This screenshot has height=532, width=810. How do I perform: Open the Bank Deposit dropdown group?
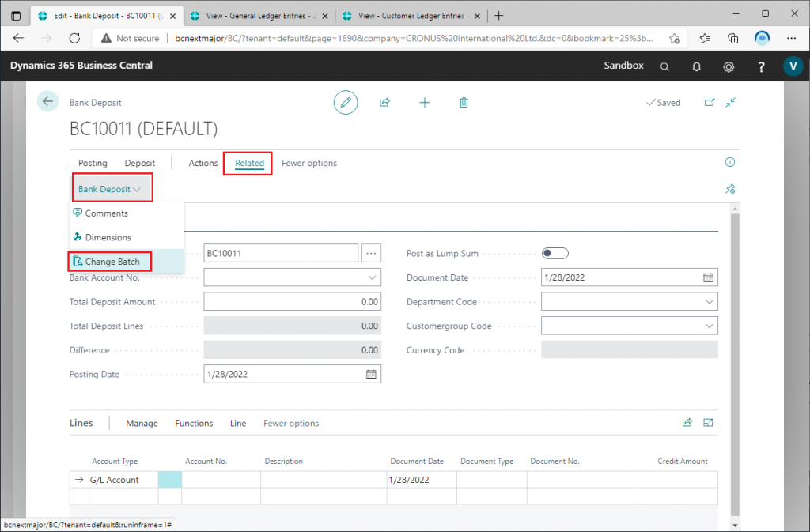coord(109,189)
